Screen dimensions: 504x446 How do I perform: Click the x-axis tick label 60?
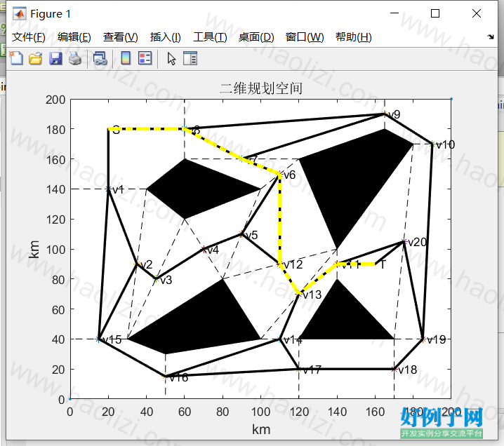[185, 412]
